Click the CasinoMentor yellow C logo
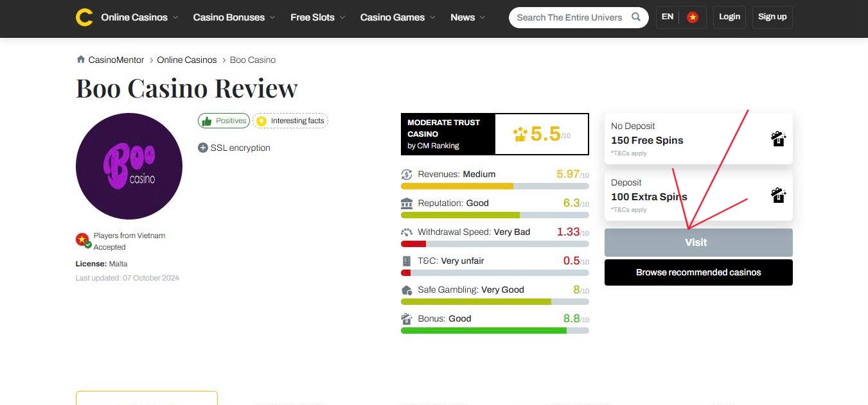The width and height of the screenshot is (868, 405). coord(84,17)
